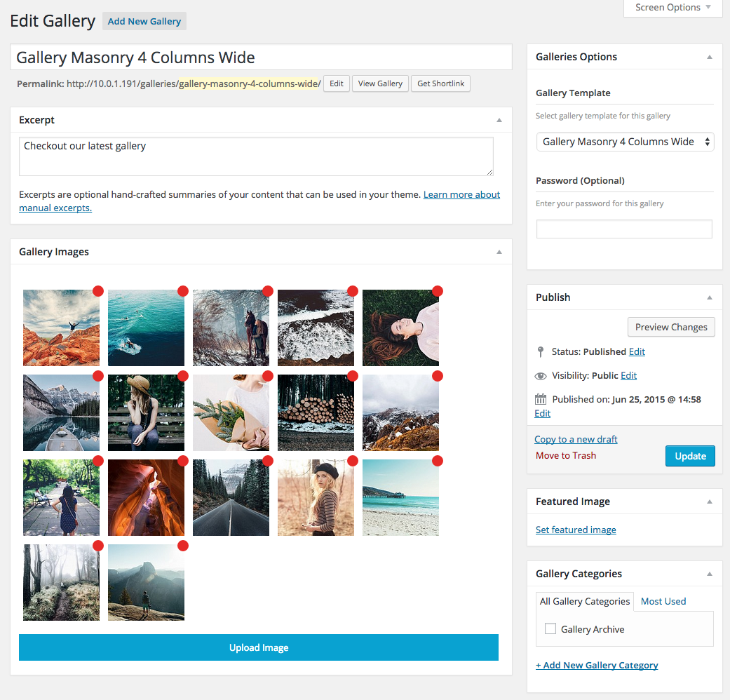
Task: Check the Gallery Archive checkbox
Action: (x=550, y=628)
